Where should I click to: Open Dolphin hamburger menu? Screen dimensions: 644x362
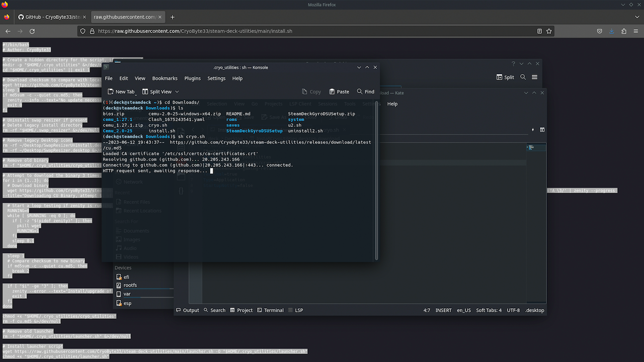coord(534,77)
